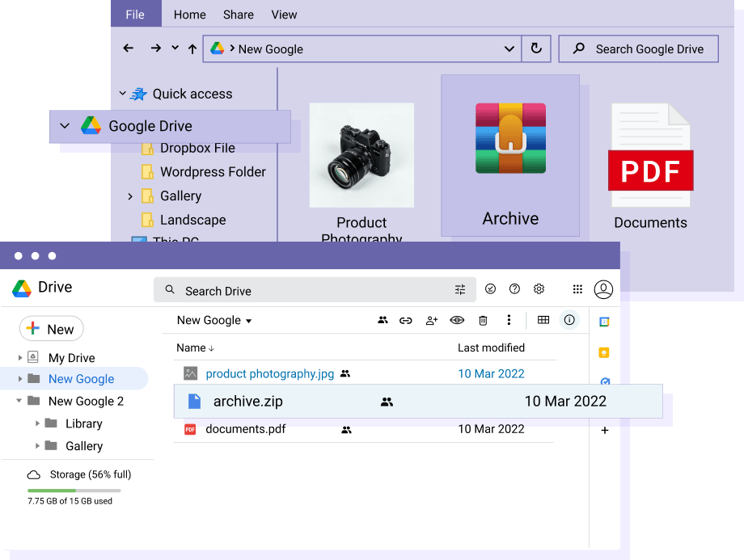Screen dimensions: 744x560
Task: Select the Gallery folder in Drive sidebar
Action: click(84, 446)
